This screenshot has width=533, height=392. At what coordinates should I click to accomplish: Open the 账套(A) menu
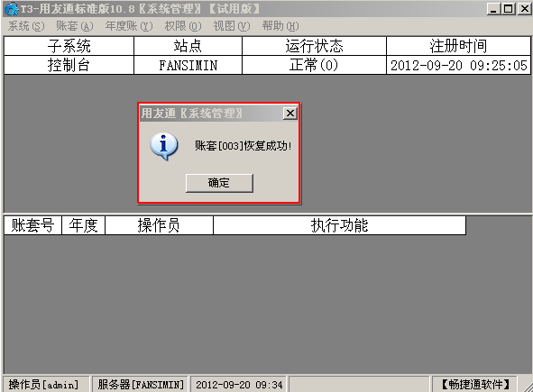point(75,26)
